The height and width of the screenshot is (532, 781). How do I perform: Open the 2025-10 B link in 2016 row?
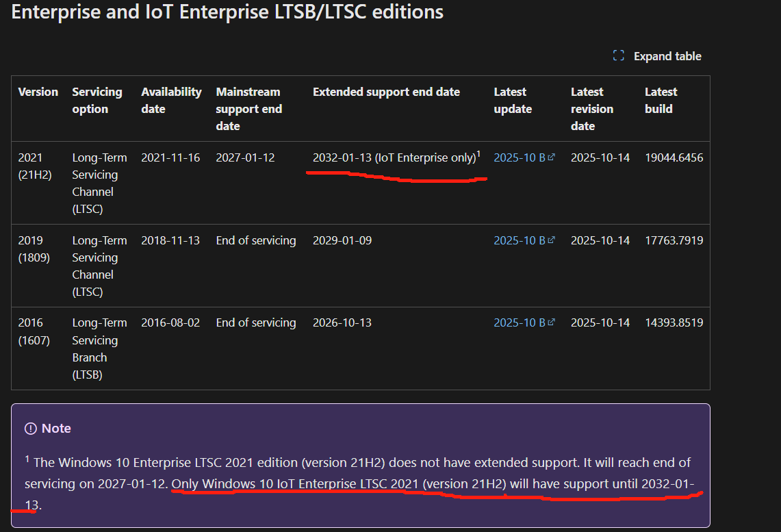click(x=520, y=322)
